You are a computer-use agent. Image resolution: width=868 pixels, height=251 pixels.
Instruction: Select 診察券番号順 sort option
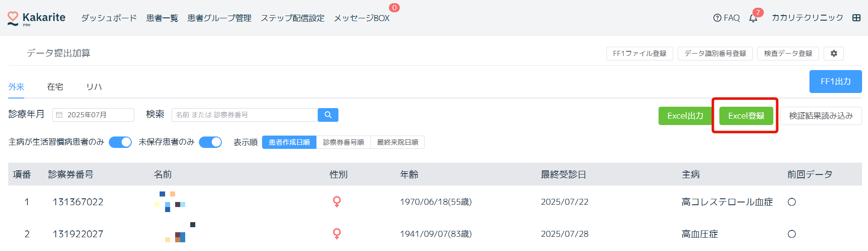point(343,142)
